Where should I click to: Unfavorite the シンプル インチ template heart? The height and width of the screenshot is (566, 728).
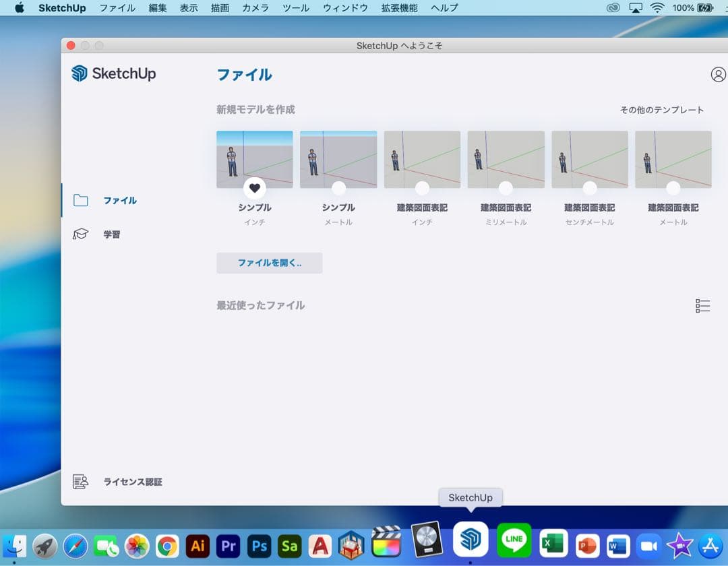click(x=255, y=188)
